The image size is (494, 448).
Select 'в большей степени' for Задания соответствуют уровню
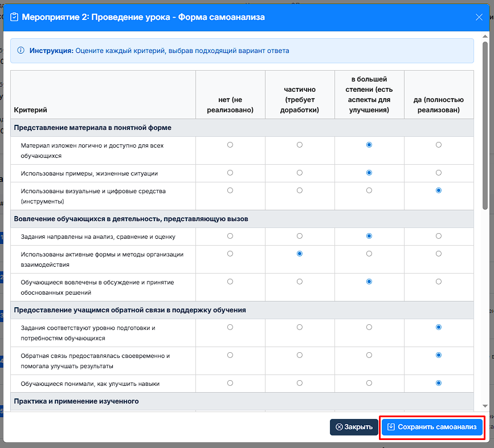click(369, 327)
